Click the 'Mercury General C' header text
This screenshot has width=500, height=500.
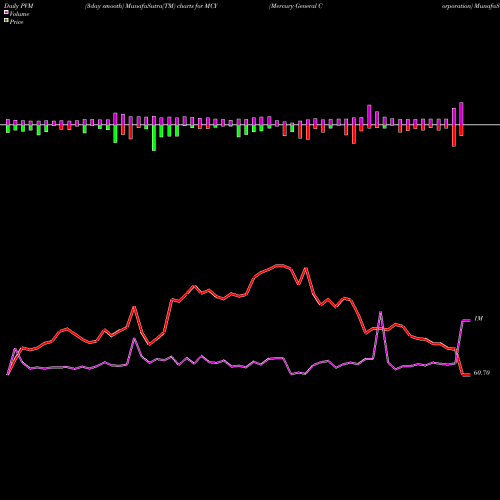[x=296, y=6]
